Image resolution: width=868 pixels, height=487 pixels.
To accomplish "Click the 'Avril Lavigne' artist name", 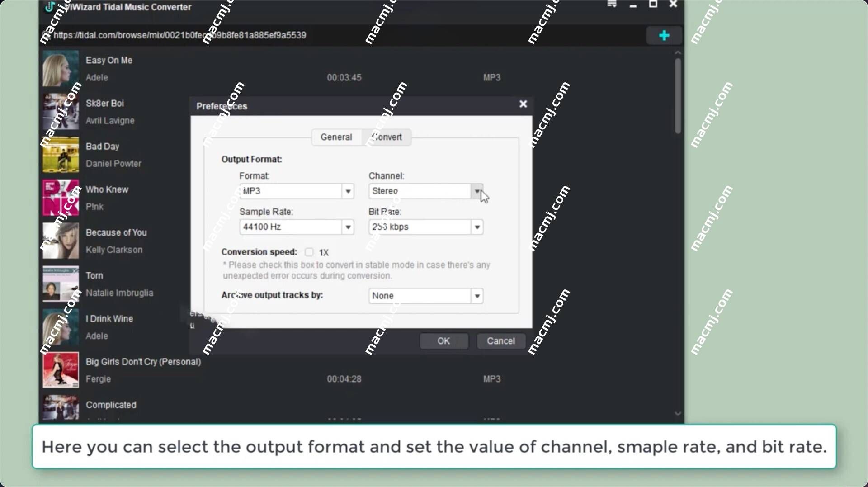I will coord(110,121).
